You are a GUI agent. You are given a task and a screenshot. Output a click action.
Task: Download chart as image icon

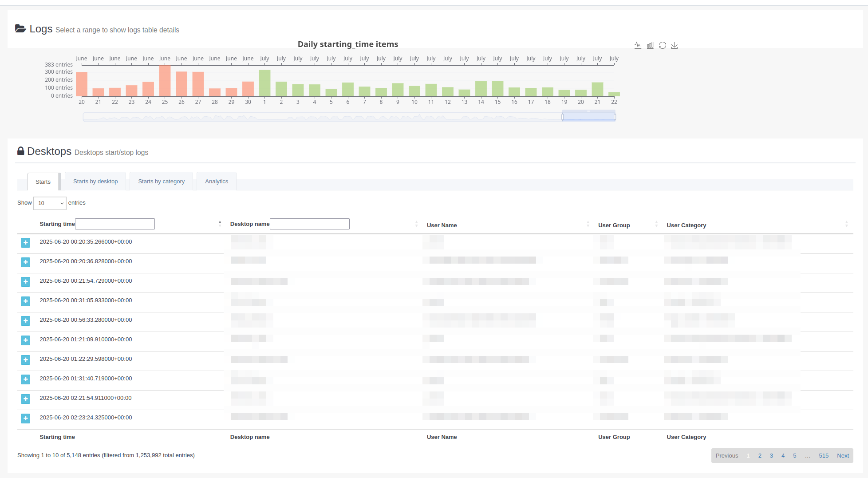coord(675,45)
